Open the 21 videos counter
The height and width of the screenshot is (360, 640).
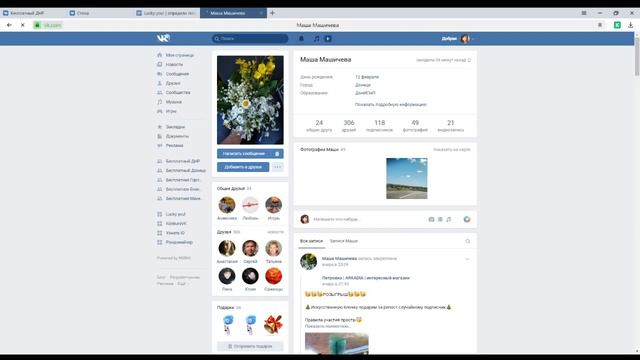pos(451,126)
